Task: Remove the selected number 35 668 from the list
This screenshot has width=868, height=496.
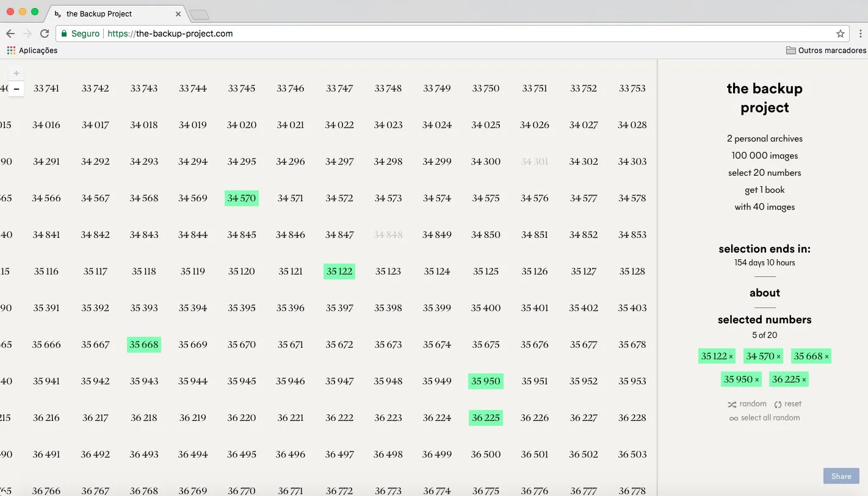Action: (x=826, y=357)
